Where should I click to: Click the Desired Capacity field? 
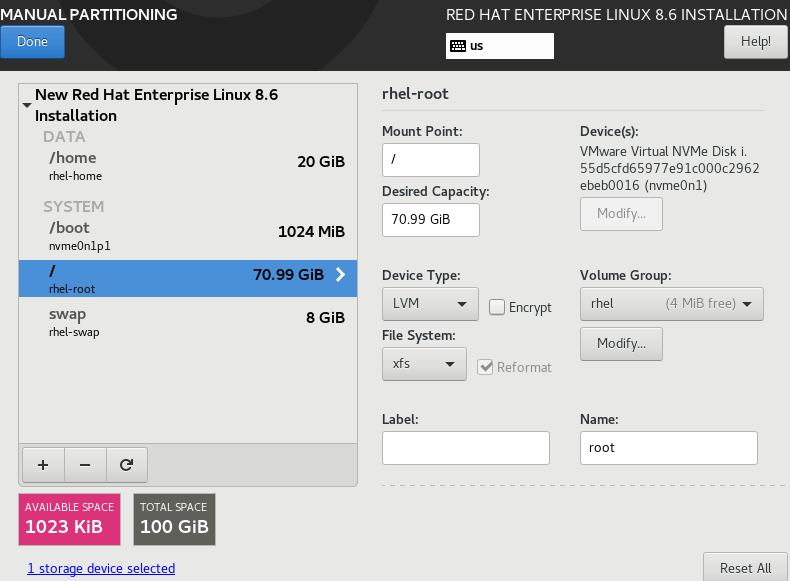point(431,220)
